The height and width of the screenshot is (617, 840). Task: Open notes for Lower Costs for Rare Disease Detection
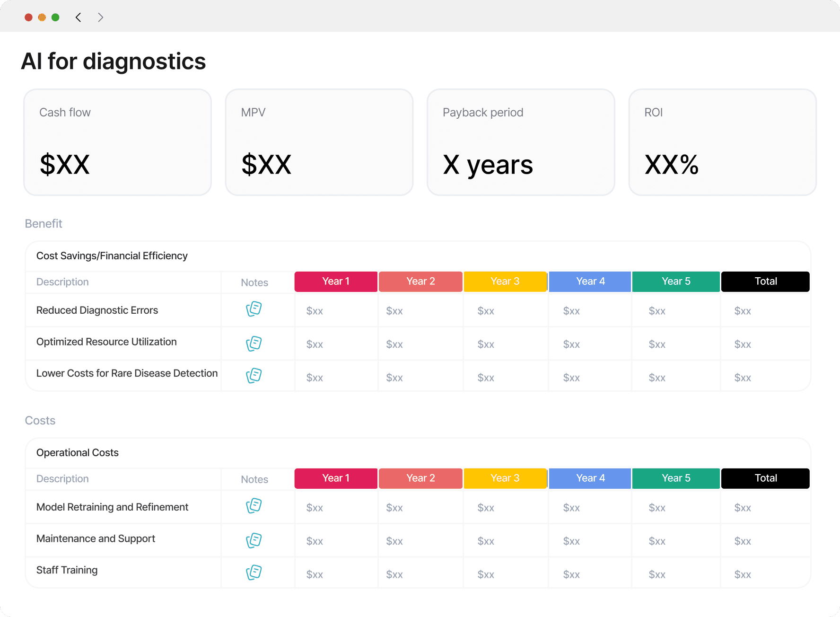pos(254,376)
